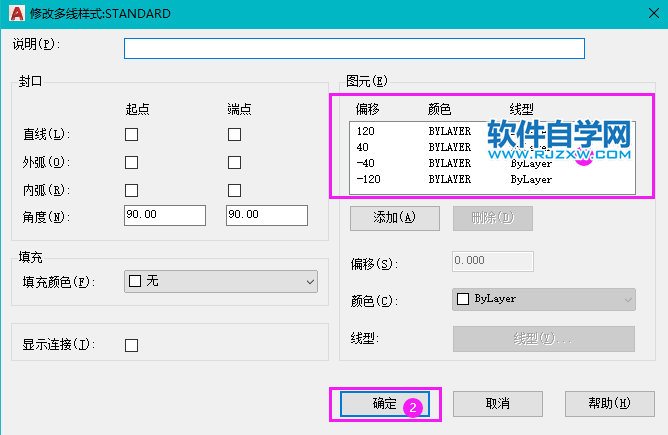This screenshot has width=668, height=435.
Task: Enable 内弧 cap at 起点
Action: (x=131, y=190)
